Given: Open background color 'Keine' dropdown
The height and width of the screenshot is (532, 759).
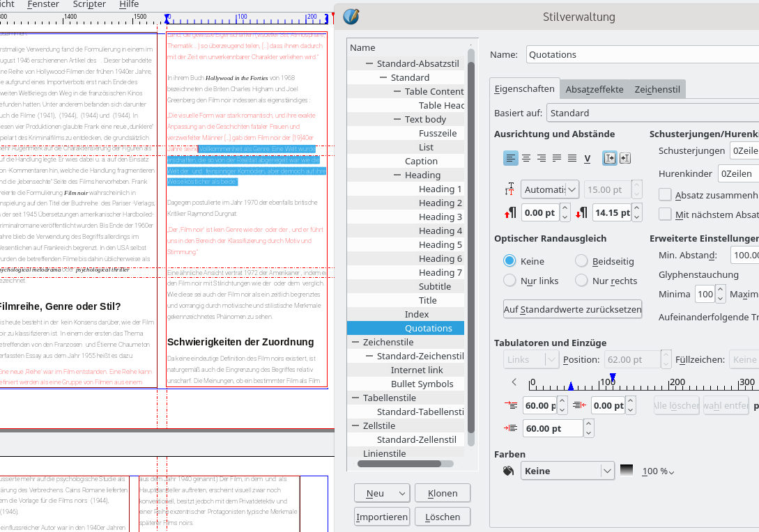Looking at the screenshot, I should (567, 471).
